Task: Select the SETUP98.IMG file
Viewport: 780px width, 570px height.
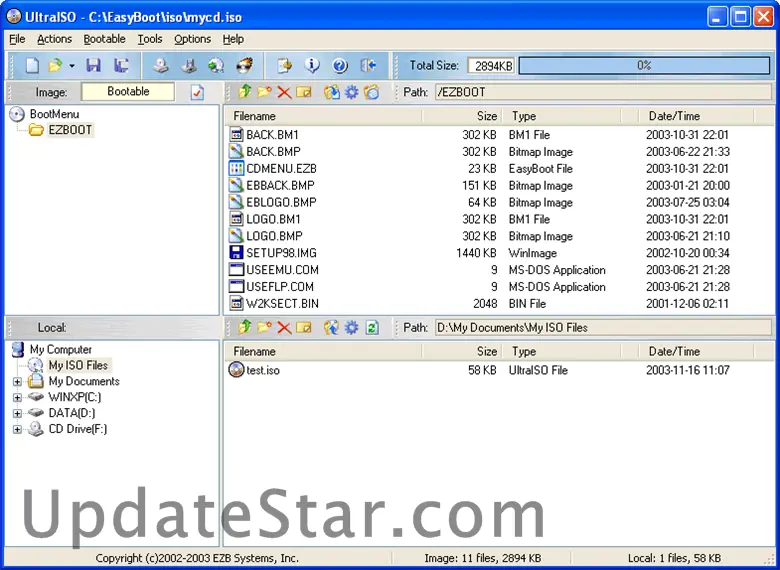Action: [x=282, y=253]
